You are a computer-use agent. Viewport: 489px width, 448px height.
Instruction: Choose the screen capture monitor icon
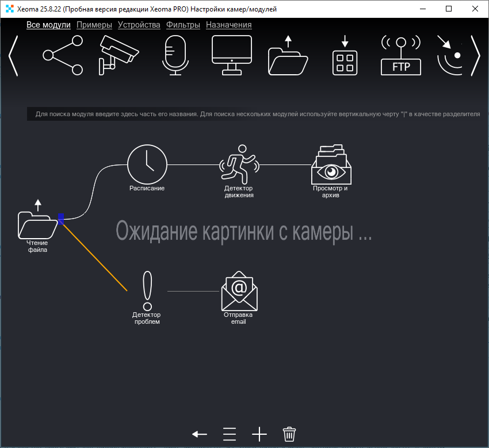(x=231, y=55)
